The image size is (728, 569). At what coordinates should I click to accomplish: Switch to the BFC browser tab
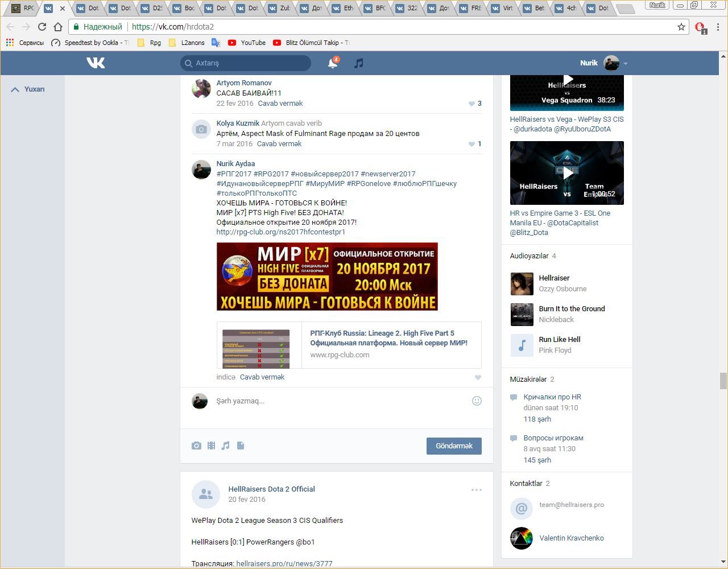tap(374, 8)
